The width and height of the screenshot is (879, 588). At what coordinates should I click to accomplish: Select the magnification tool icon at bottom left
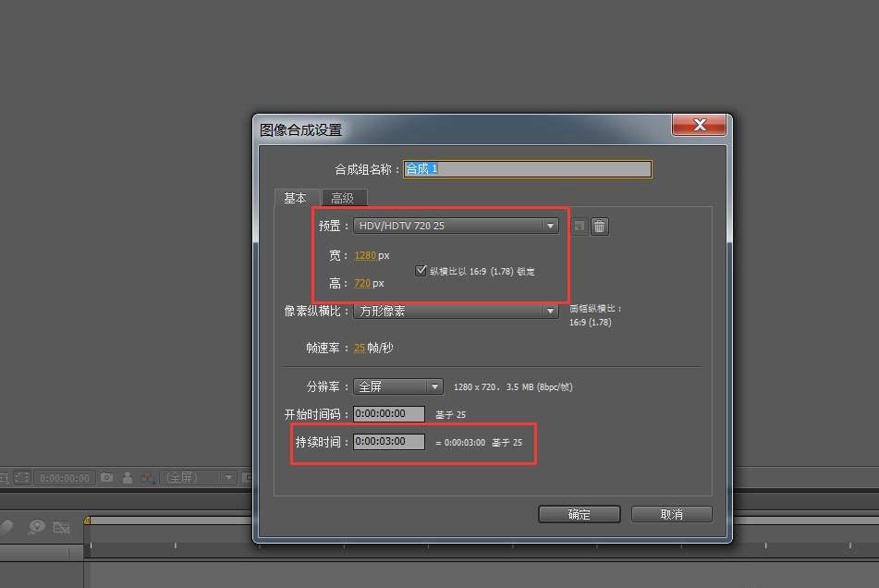pos(36,526)
